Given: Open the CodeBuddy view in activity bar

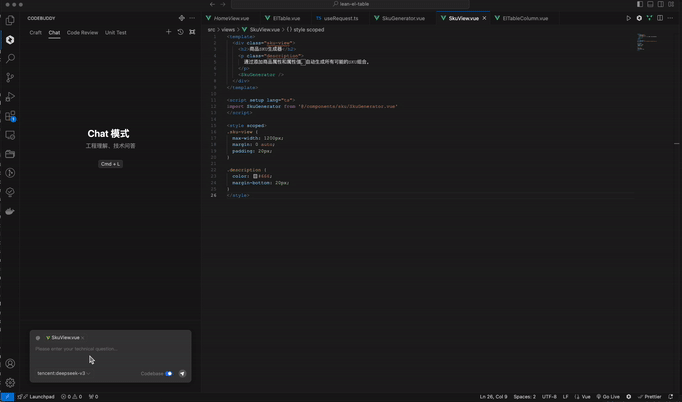Looking at the screenshot, I should tap(10, 40).
